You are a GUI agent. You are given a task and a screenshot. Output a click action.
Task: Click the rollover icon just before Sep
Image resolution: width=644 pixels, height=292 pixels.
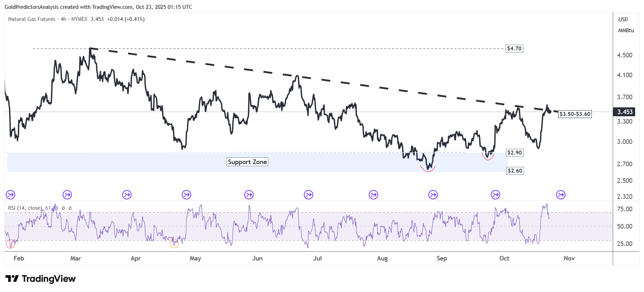(433, 195)
